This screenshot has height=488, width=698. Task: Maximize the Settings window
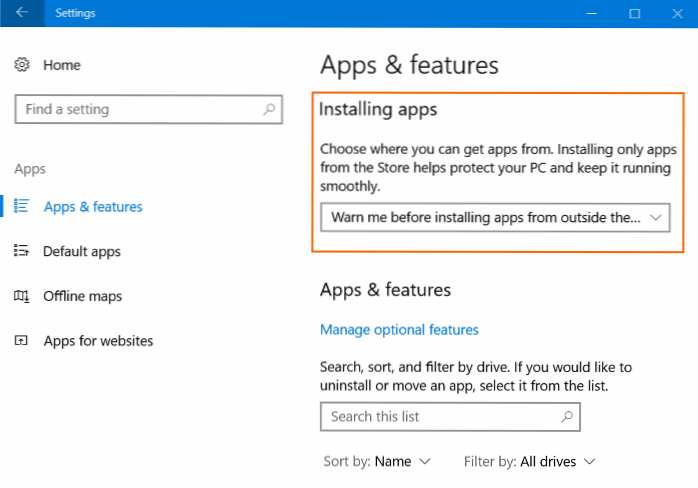coord(634,14)
